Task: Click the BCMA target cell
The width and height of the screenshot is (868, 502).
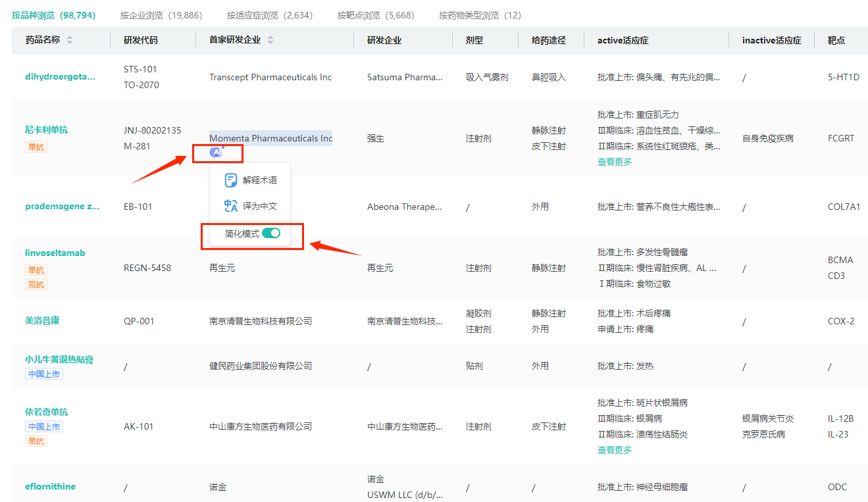Action: click(x=840, y=260)
